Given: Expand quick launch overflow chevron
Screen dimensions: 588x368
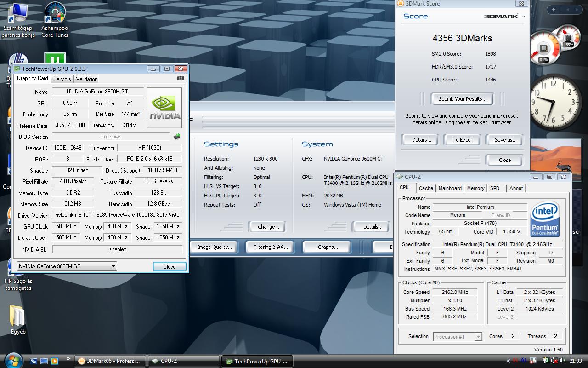Looking at the screenshot, I should (68, 359).
